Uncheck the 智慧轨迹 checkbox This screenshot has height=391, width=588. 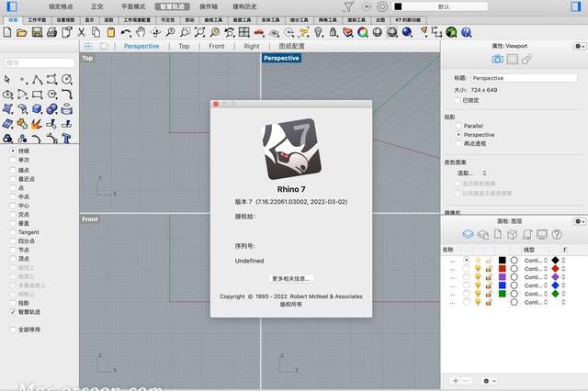13,311
